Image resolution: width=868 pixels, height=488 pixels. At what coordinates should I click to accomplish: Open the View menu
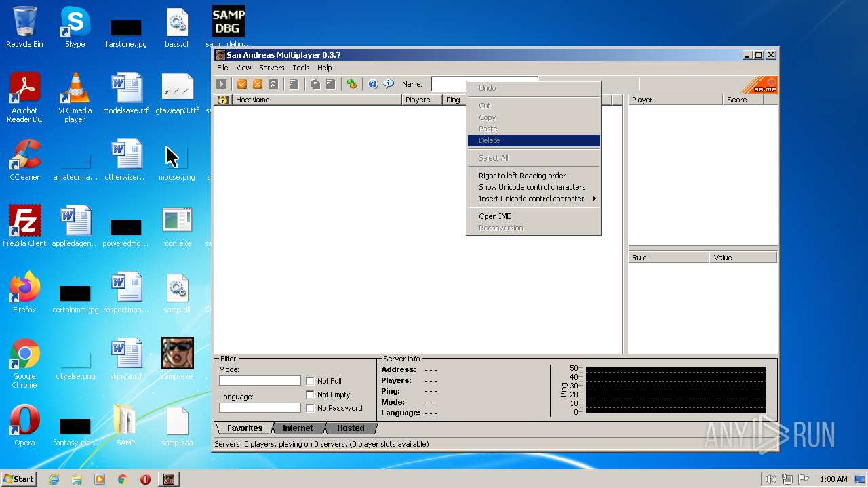click(243, 68)
